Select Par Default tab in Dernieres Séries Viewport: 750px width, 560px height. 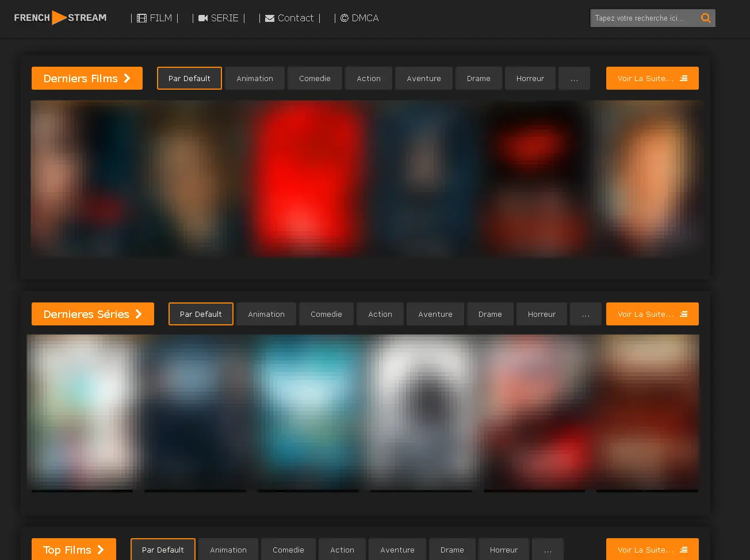coord(201,314)
